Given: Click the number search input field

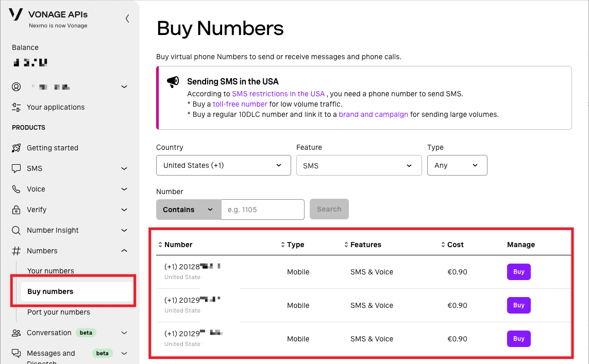Looking at the screenshot, I should click(262, 210).
